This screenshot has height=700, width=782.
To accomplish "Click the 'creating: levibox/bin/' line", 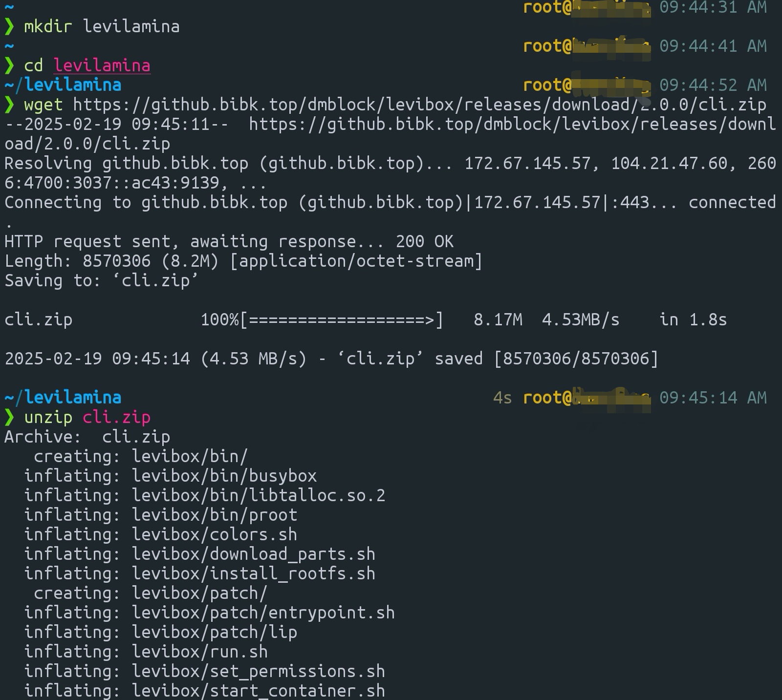I will 141,456.
